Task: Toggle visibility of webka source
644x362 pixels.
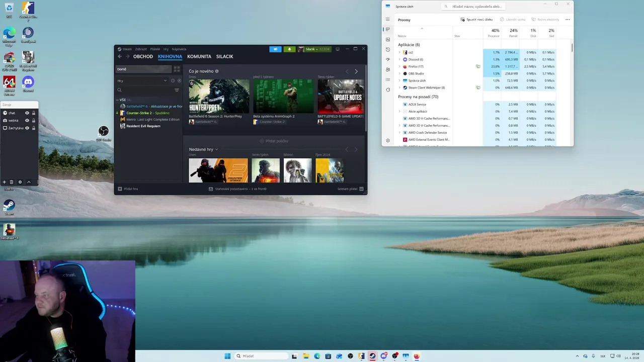Action: click(x=27, y=121)
